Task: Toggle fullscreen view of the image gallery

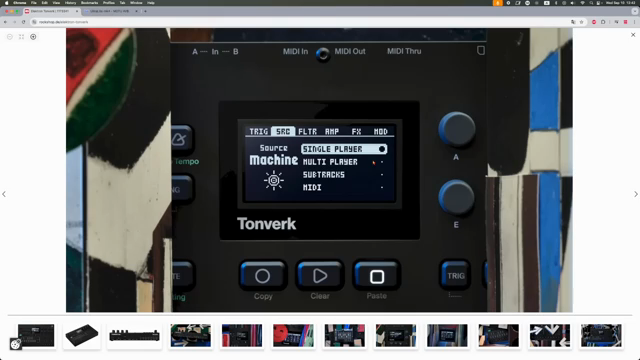Action: pos(22,37)
